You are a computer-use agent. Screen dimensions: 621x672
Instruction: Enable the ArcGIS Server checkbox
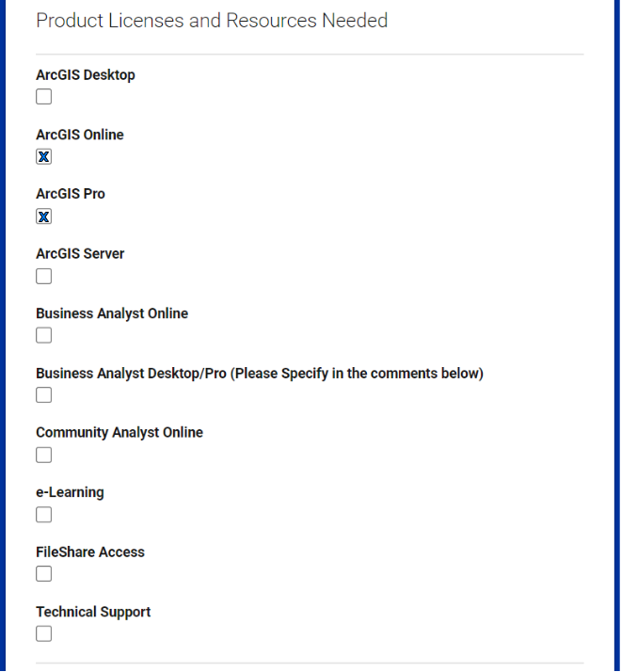[43, 276]
